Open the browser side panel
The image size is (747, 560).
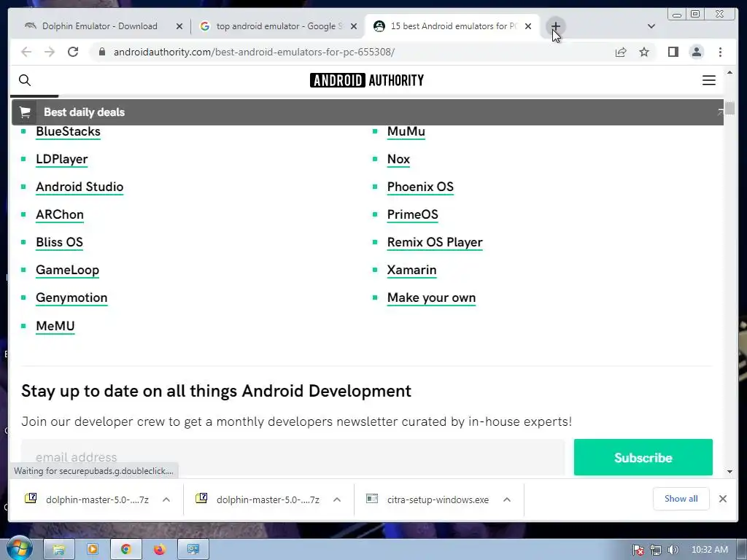[673, 52]
